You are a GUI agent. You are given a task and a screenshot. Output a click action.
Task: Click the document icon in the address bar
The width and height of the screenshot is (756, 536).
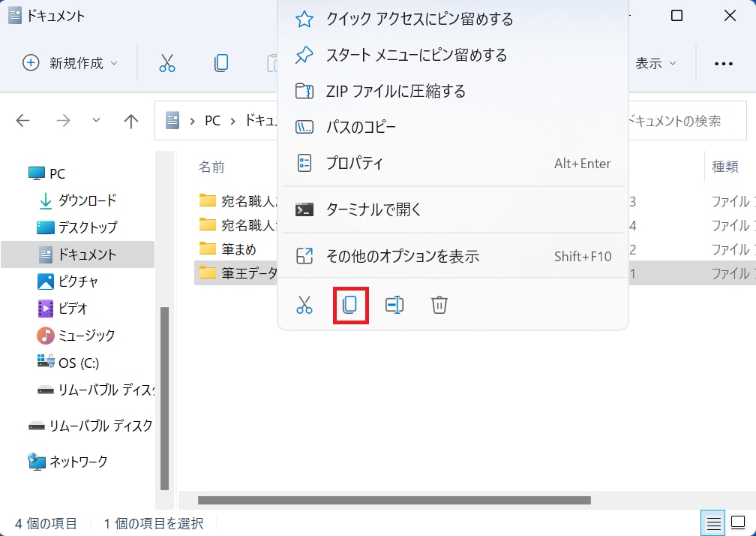click(x=172, y=120)
